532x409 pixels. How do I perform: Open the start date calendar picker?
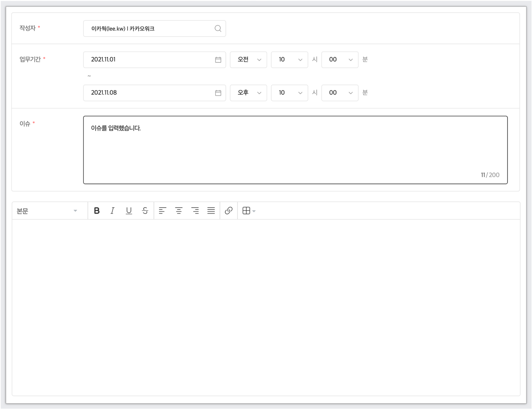tap(218, 60)
